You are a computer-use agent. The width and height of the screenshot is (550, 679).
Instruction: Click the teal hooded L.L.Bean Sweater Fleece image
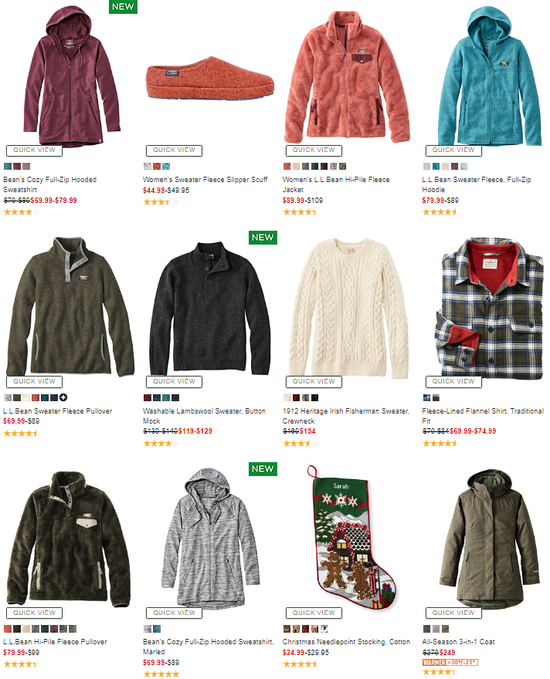coord(489,77)
